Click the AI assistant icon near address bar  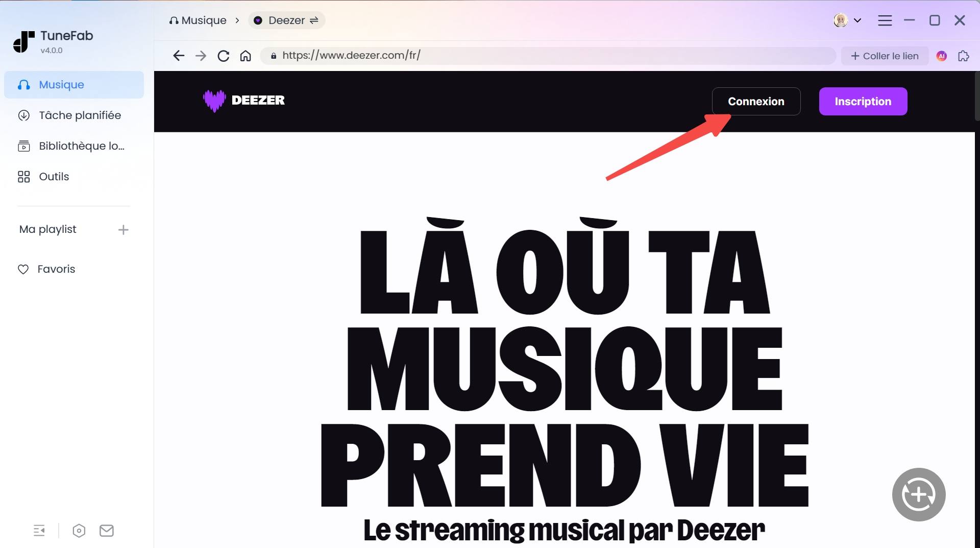click(x=941, y=56)
